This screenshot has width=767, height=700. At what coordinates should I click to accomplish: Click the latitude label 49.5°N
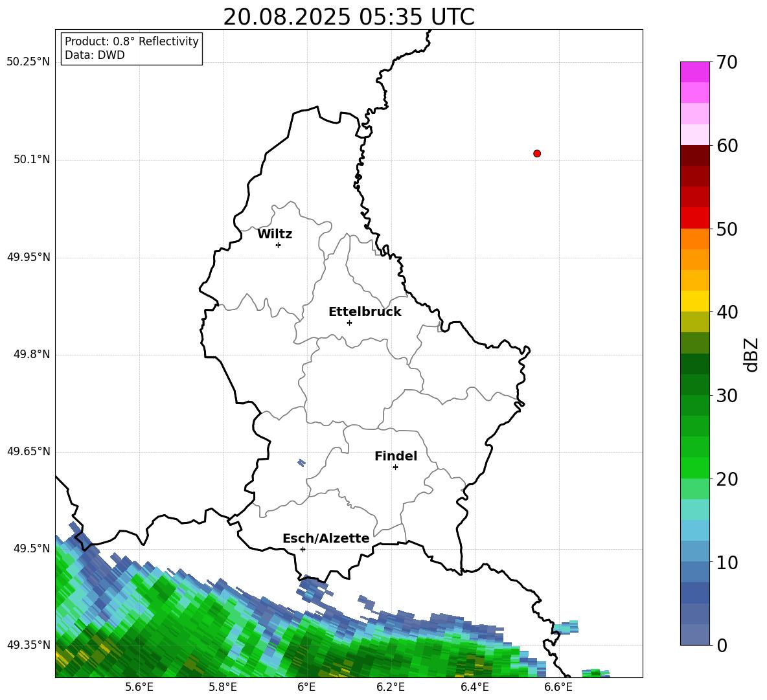click(32, 548)
